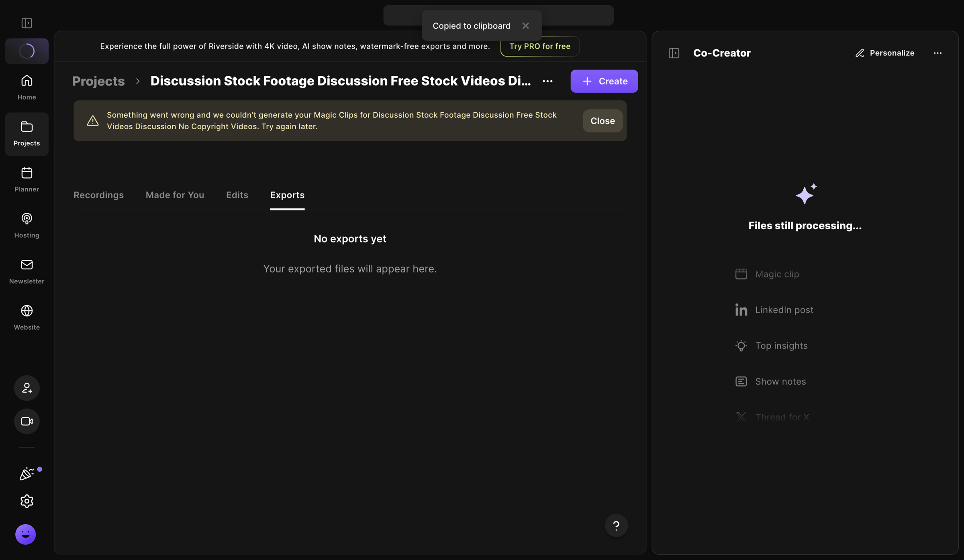Click the Files still processing text

click(x=805, y=226)
